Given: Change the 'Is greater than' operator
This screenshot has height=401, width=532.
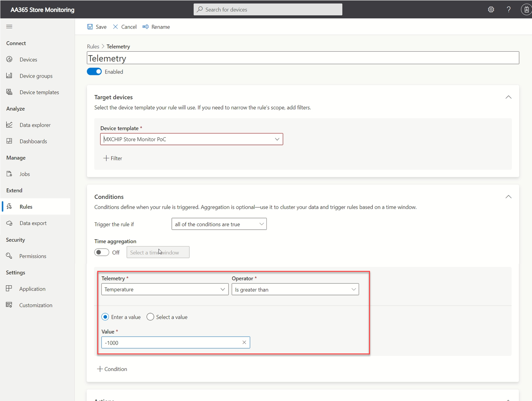Looking at the screenshot, I should click(295, 289).
